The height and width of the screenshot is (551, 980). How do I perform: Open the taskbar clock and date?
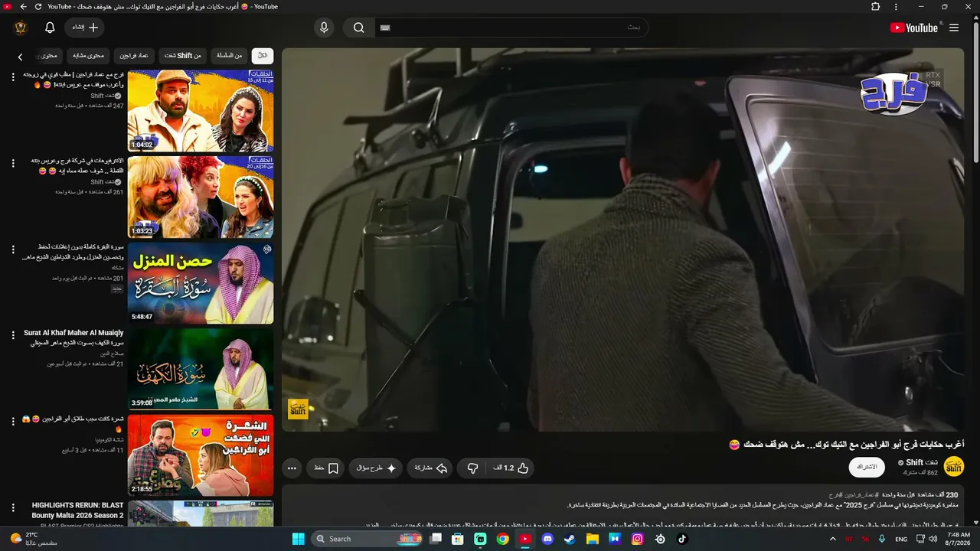(x=958, y=539)
